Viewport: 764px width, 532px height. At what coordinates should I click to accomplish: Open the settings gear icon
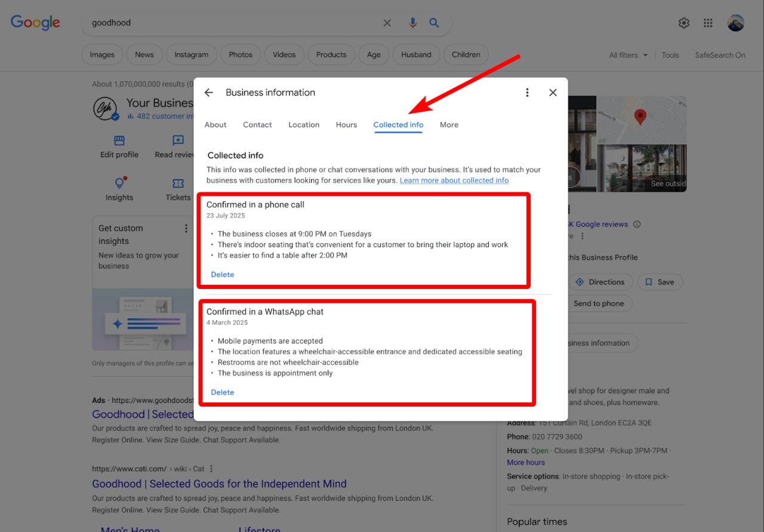coord(684,23)
